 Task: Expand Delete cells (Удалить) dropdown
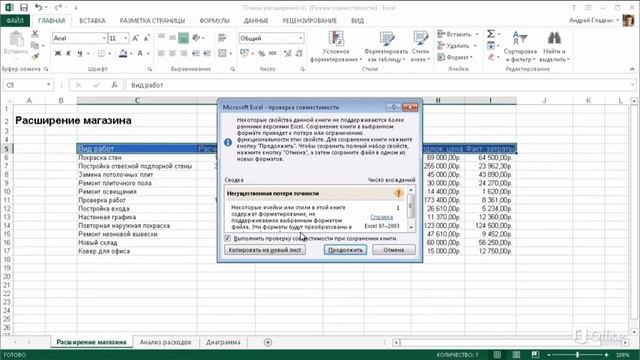point(475,46)
